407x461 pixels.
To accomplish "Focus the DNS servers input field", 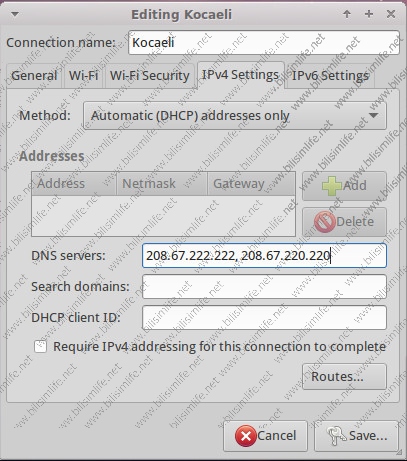I will (264, 256).
